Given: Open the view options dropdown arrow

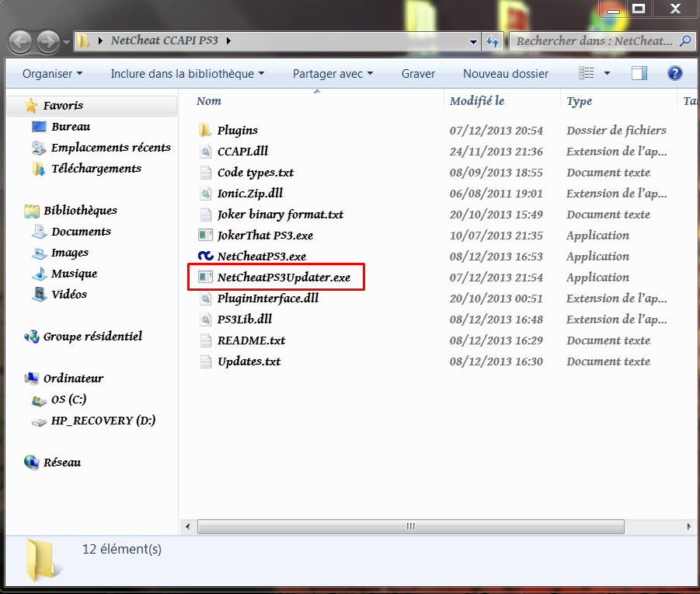Looking at the screenshot, I should pyautogui.click(x=607, y=73).
